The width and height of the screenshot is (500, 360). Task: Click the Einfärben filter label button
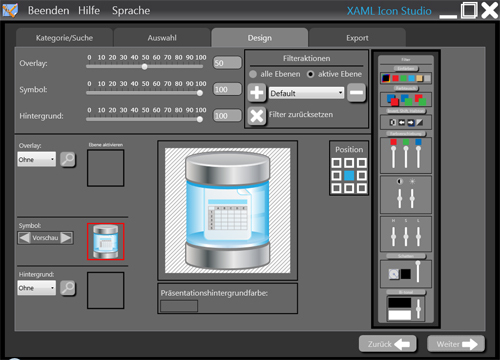(406, 68)
